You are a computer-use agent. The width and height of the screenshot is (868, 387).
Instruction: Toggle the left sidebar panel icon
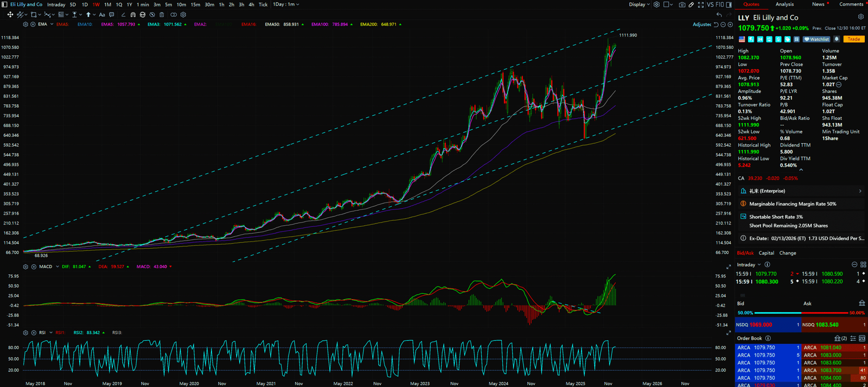pos(4,4)
